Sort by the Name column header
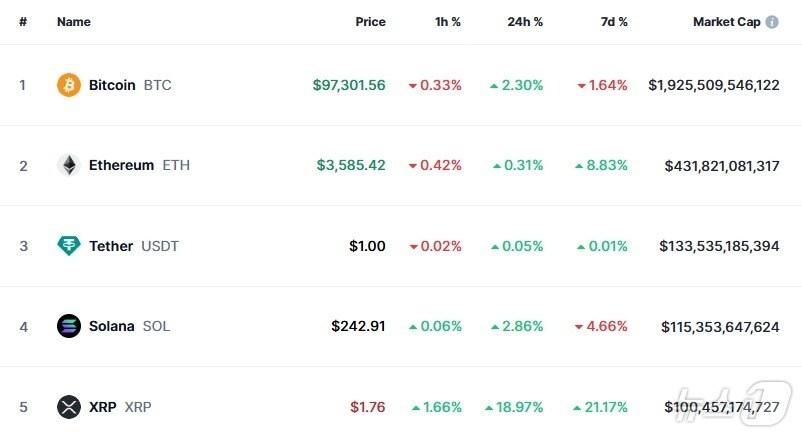This screenshot has height=438, width=802. (74, 21)
